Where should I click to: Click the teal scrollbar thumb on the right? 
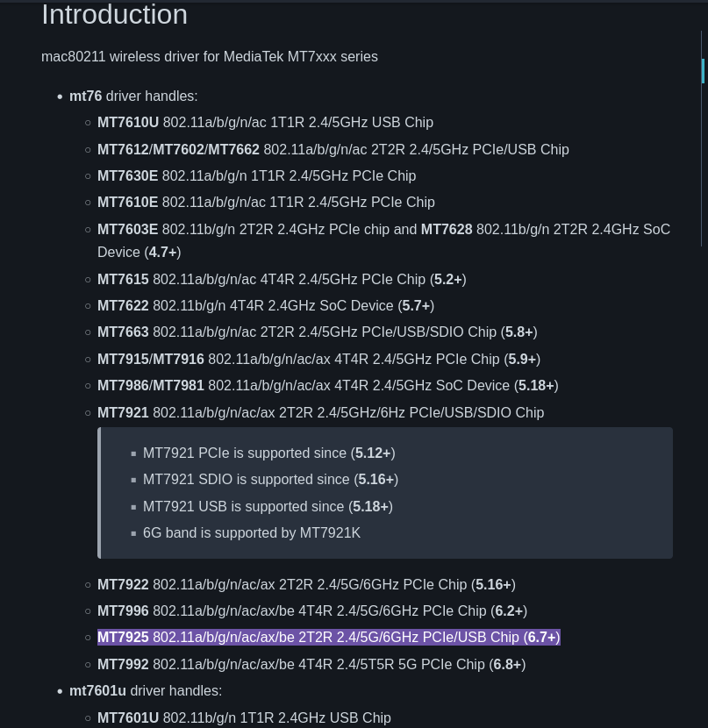(703, 71)
